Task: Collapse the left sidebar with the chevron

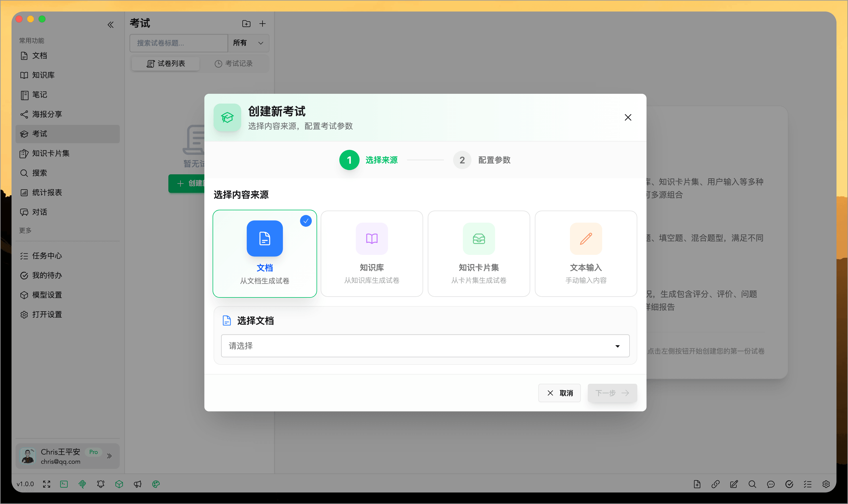Action: [x=111, y=24]
